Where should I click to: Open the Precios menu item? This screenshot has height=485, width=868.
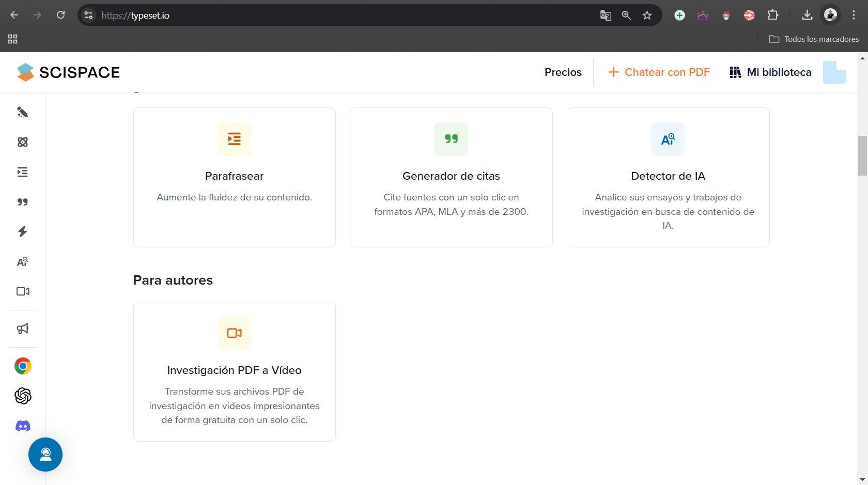pos(563,72)
